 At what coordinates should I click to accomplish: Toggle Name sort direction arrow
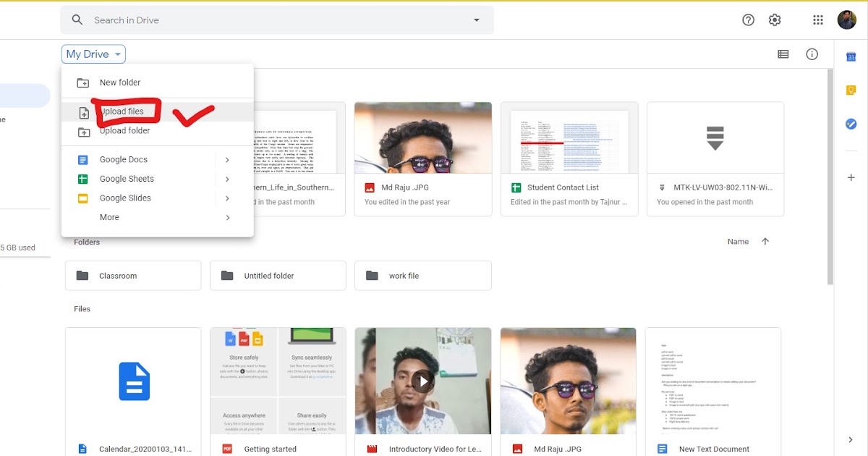tap(765, 241)
